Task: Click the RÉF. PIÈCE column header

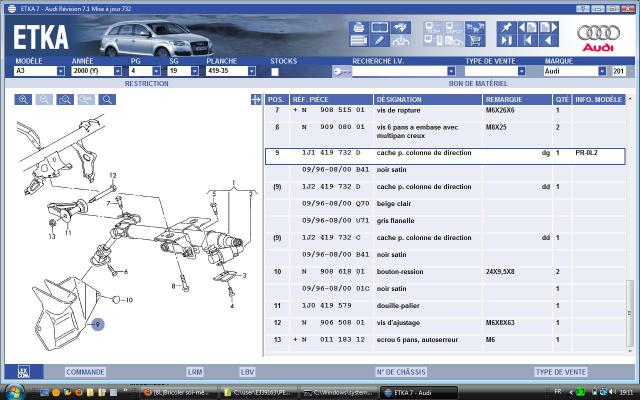Action: coord(331,100)
